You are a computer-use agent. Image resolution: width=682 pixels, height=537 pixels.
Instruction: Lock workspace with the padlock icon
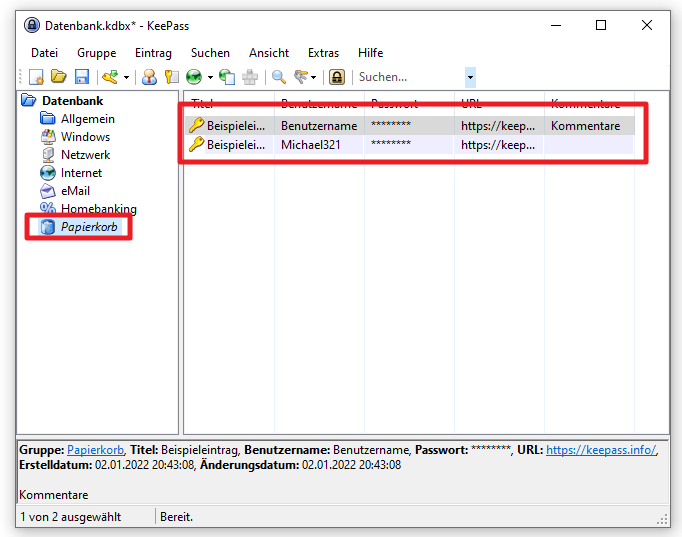tap(337, 77)
